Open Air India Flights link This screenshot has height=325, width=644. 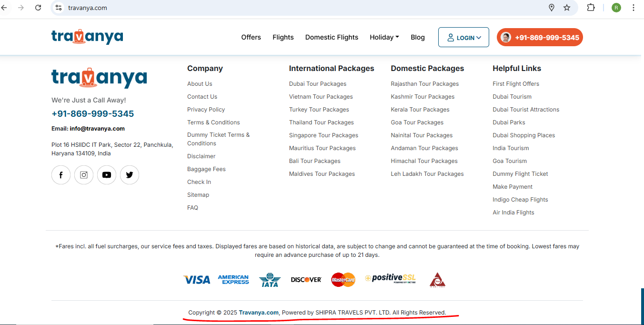[x=513, y=213]
